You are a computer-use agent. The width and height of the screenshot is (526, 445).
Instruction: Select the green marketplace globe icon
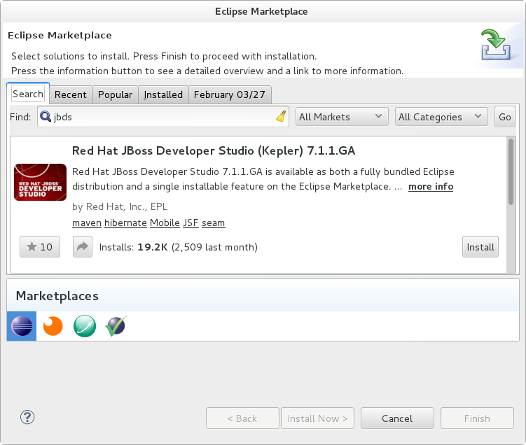click(85, 326)
